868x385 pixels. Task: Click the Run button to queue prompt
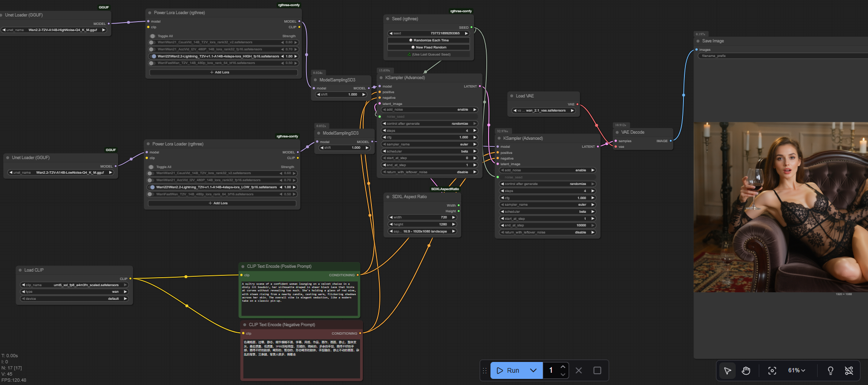click(508, 370)
